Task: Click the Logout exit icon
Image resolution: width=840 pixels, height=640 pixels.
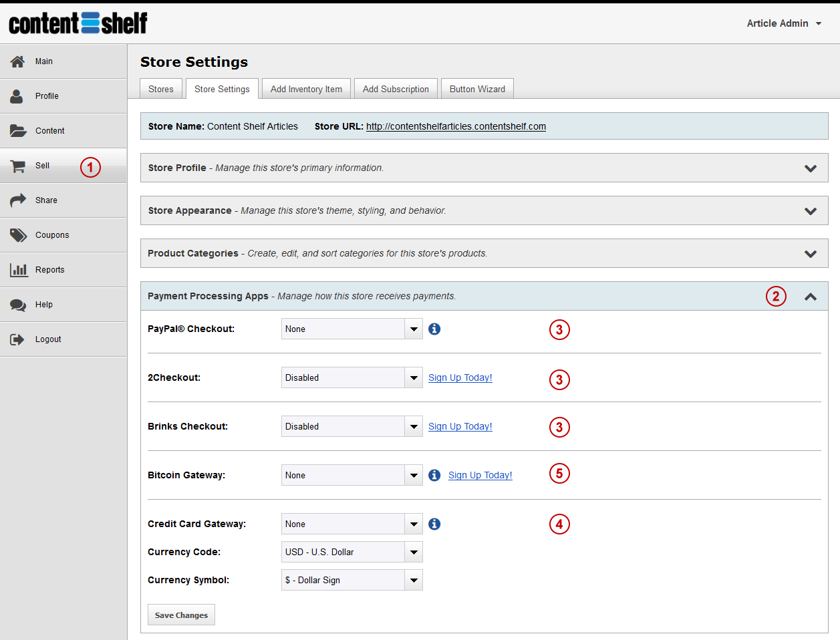Action: pos(17,339)
